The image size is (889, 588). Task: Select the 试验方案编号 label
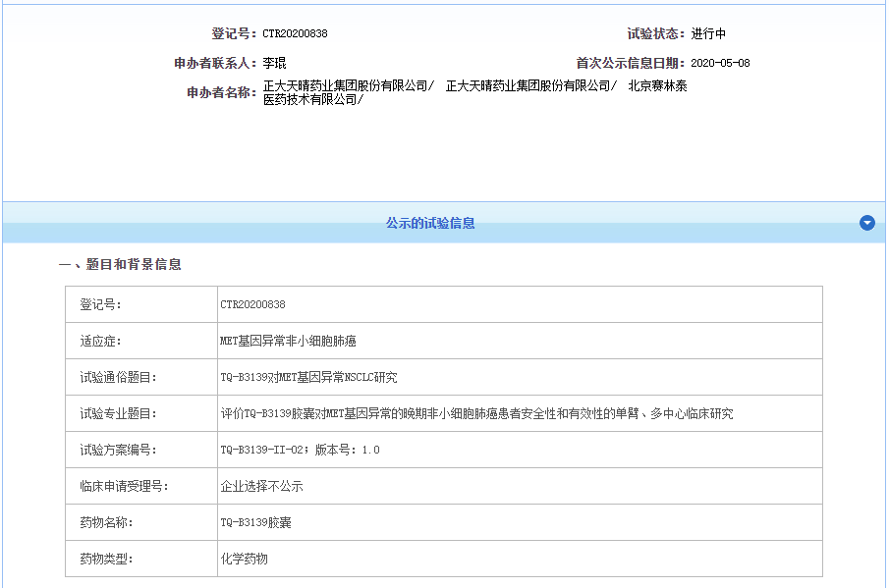click(119, 450)
